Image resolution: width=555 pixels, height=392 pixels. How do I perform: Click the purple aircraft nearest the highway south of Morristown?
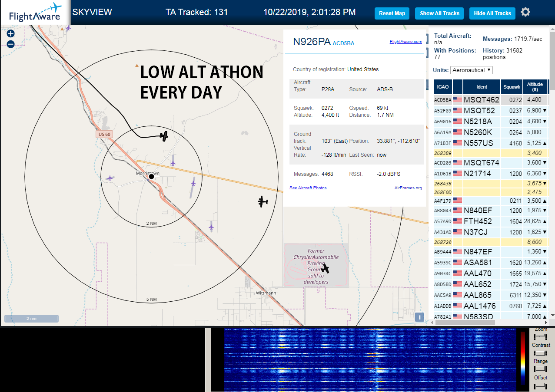(x=211, y=226)
